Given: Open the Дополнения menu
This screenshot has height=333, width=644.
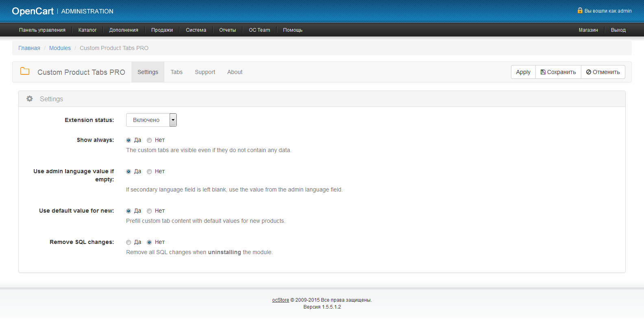Looking at the screenshot, I should (x=124, y=30).
